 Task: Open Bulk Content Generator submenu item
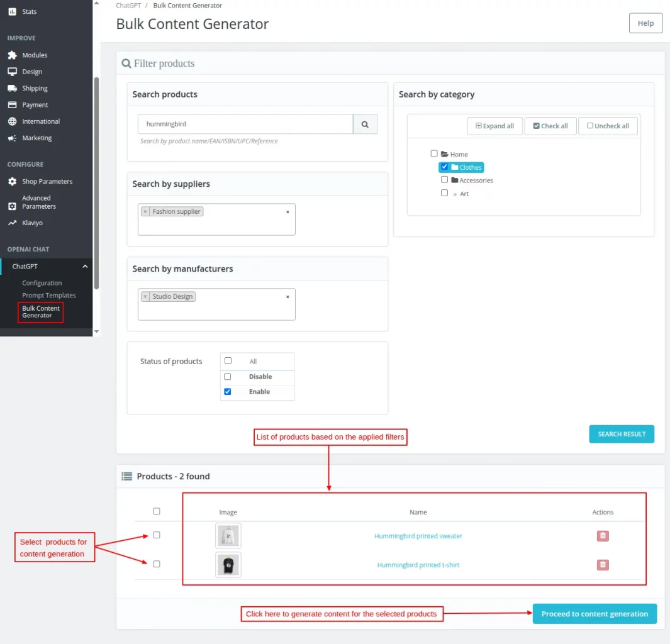pos(41,312)
